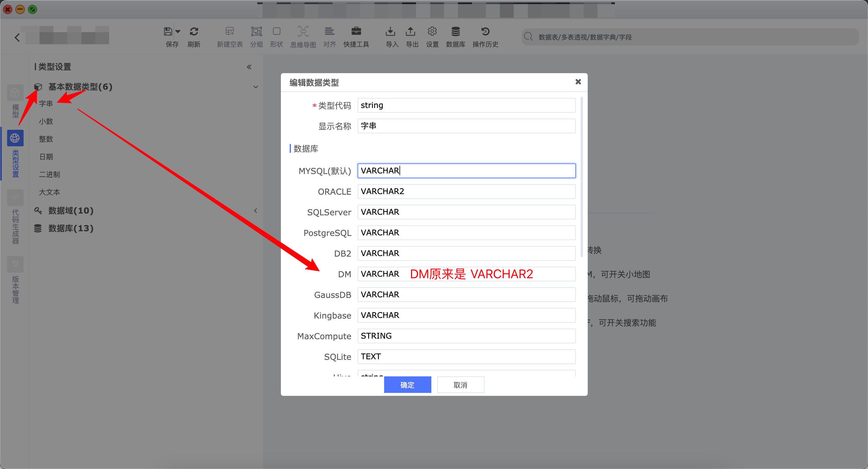Click the 确定 confirm button
This screenshot has width=868, height=469.
(407, 384)
